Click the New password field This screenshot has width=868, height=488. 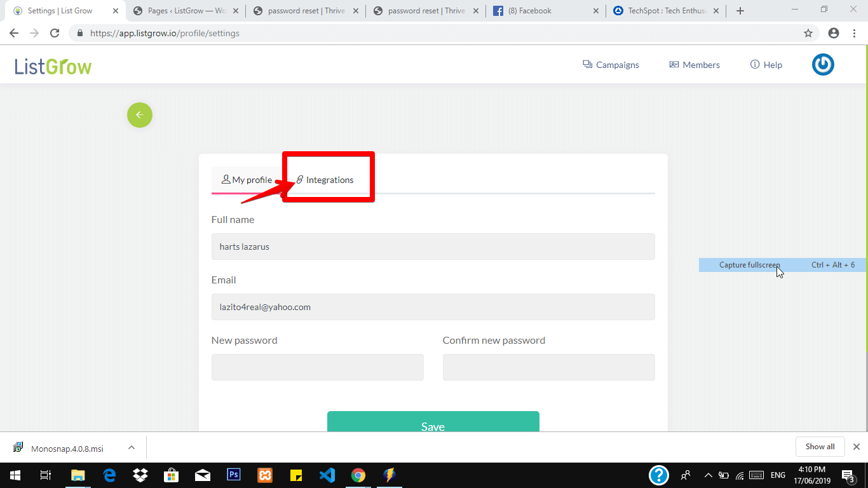pos(318,367)
